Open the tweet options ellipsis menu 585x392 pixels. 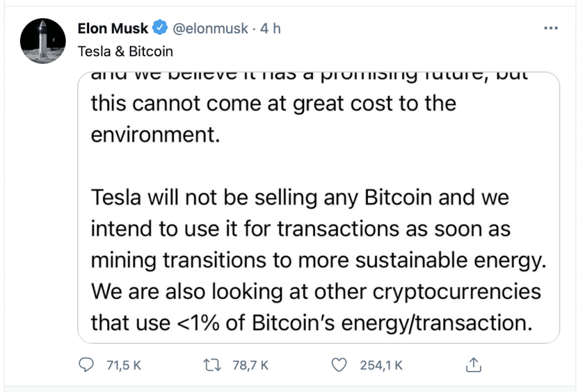pyautogui.click(x=551, y=27)
